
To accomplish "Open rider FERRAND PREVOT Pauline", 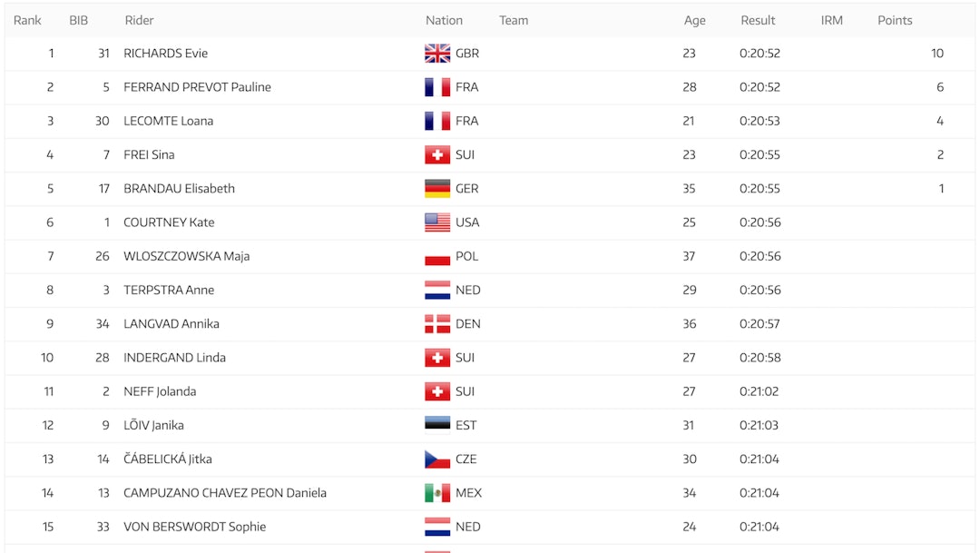I will click(x=197, y=87).
